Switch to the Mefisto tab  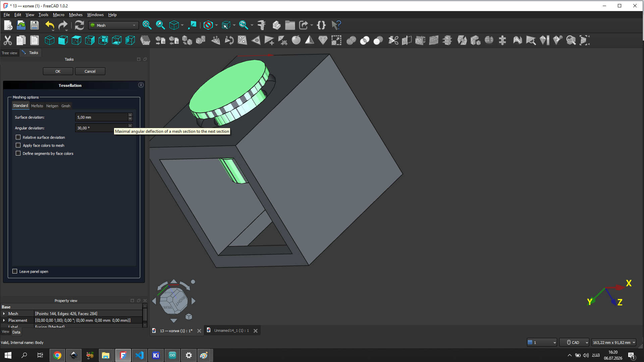point(37,106)
